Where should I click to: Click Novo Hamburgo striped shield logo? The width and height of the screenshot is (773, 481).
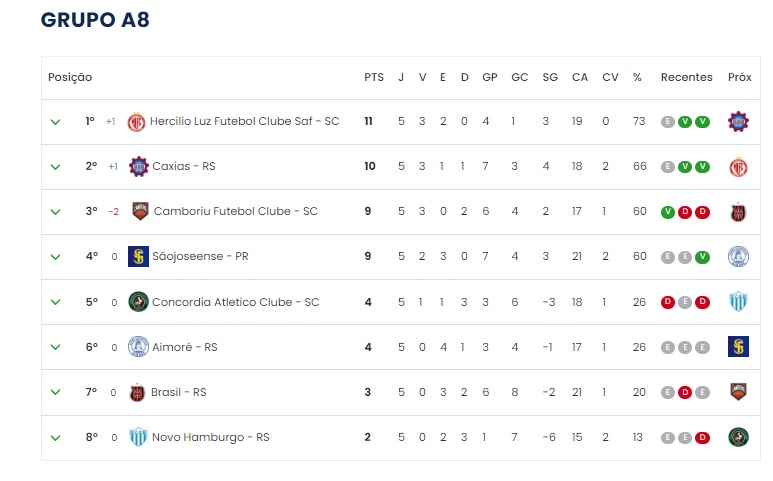(139, 437)
